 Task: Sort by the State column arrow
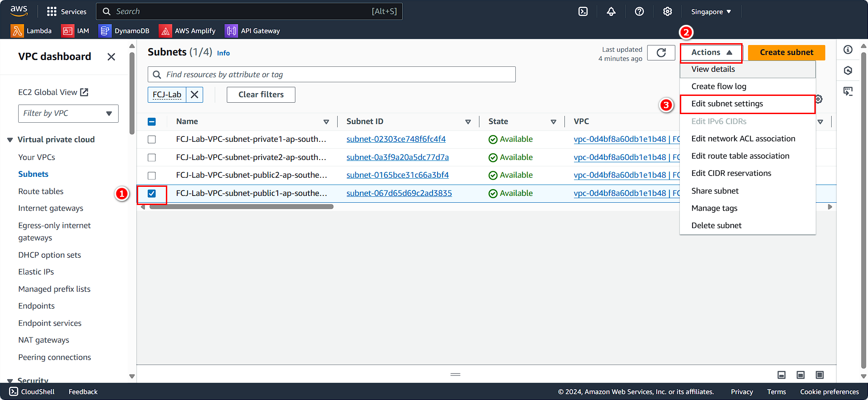tap(554, 122)
